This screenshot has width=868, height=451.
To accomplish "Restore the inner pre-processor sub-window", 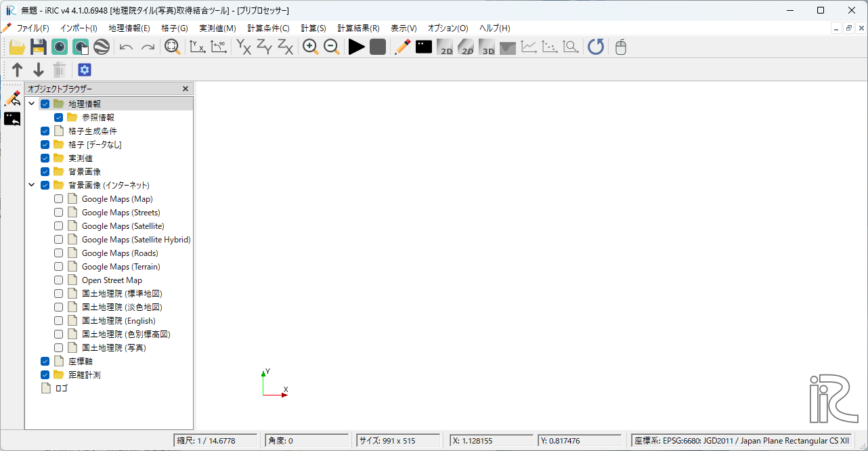I will click(x=848, y=28).
